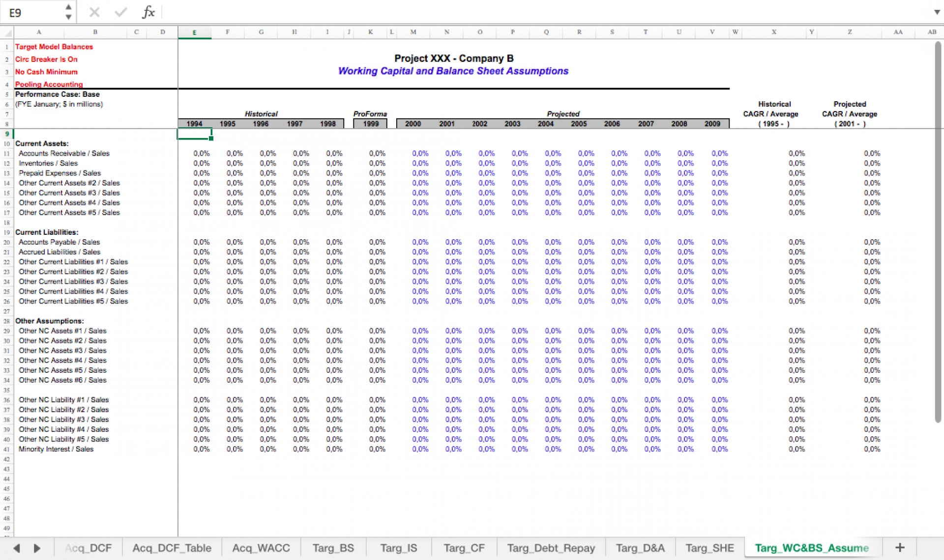Select the 'Current Assets:' heading cell

pyautogui.click(x=42, y=144)
